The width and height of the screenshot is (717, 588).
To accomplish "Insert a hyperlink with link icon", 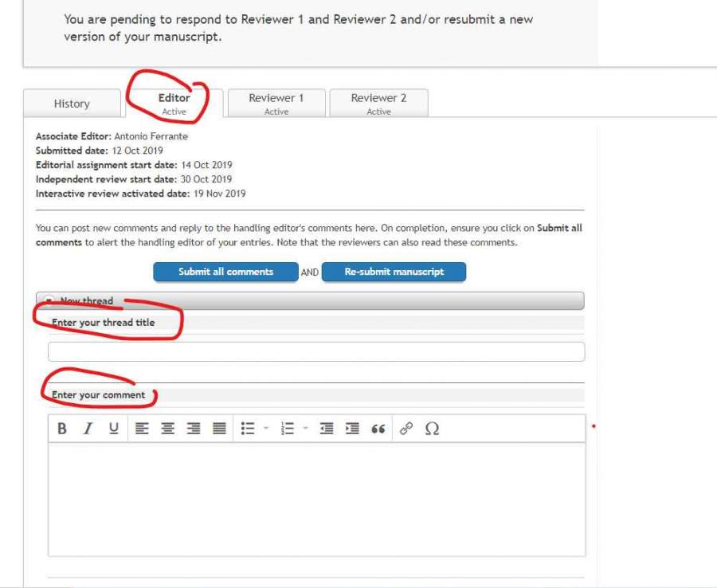I will click(406, 429).
